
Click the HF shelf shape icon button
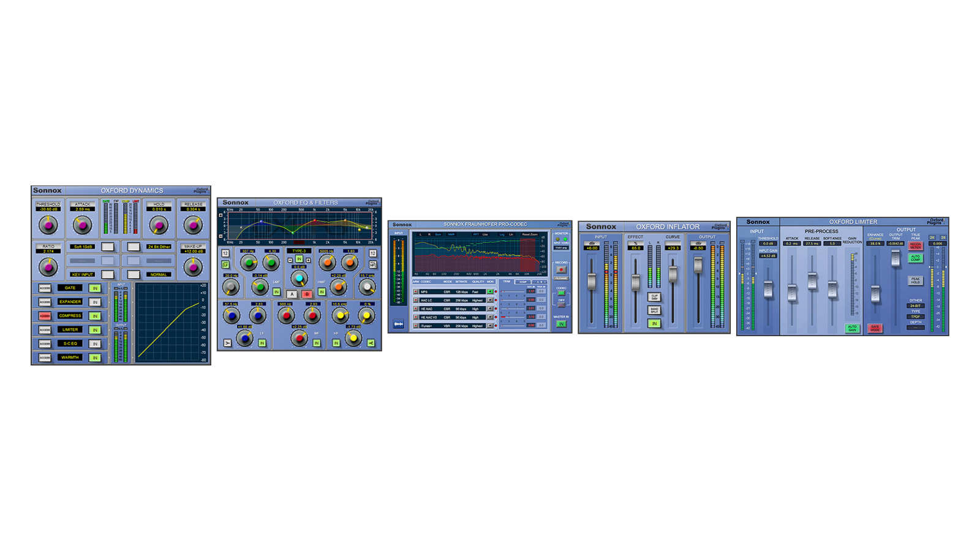[371, 343]
